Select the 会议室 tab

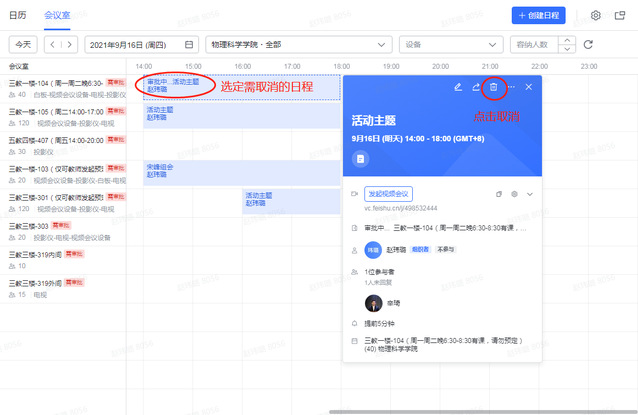tap(58, 15)
